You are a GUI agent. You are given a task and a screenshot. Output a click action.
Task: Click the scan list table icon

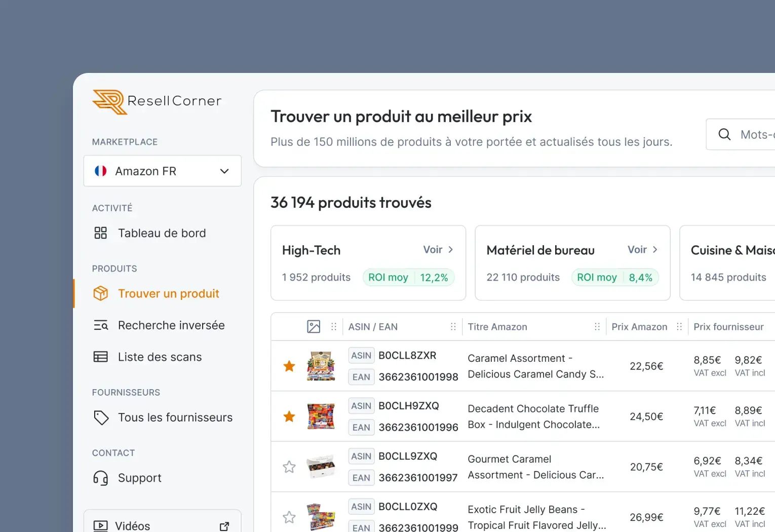coord(101,357)
